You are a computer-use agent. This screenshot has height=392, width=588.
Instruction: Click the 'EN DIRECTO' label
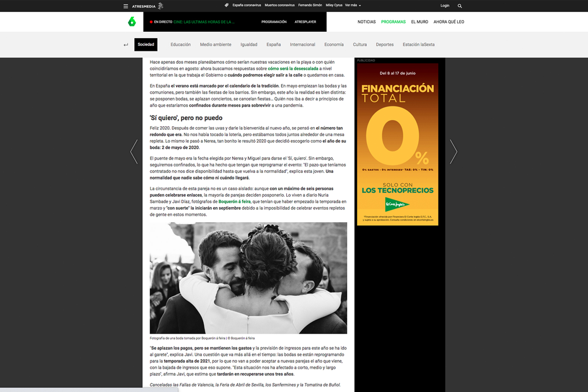[163, 22]
